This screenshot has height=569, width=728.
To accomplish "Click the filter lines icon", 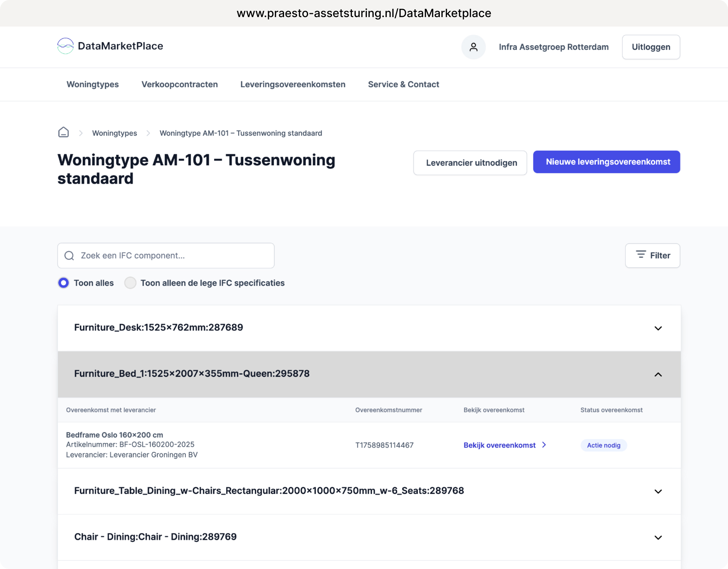I will point(640,255).
